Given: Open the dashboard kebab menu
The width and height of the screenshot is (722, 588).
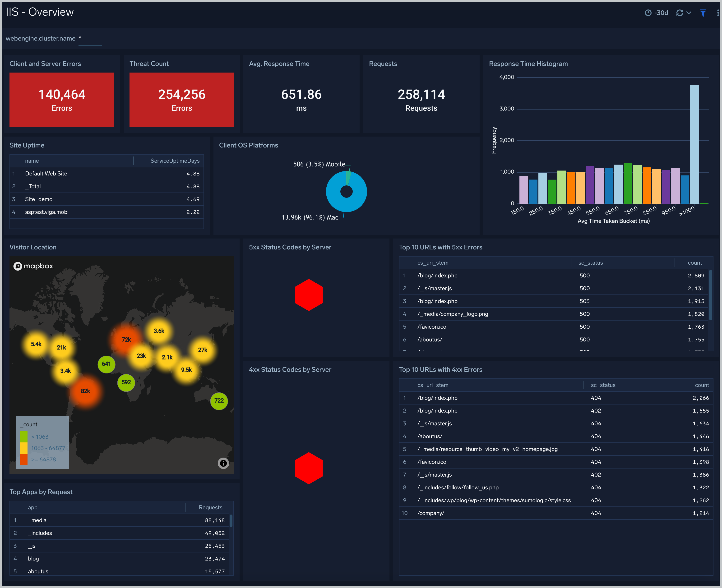Looking at the screenshot, I should (717, 13).
